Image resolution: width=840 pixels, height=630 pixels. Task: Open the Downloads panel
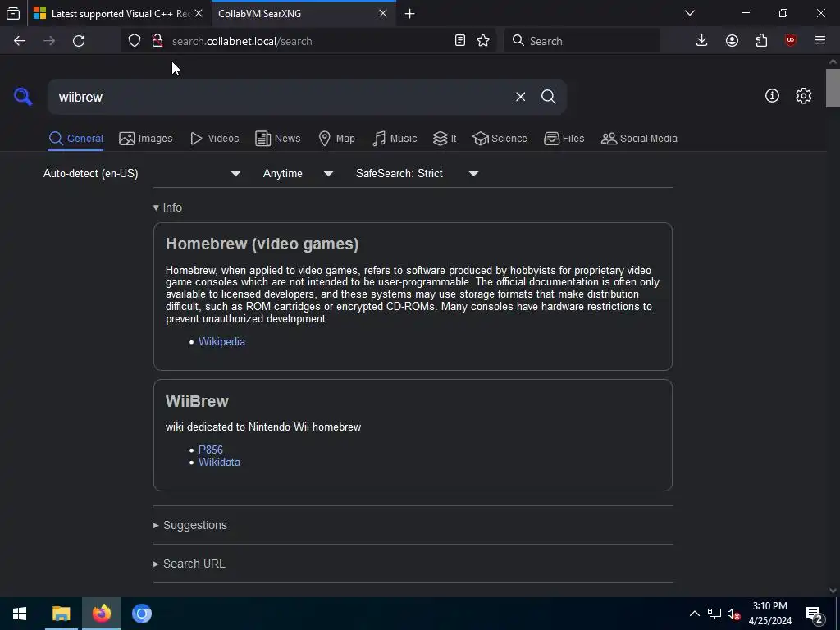click(702, 41)
